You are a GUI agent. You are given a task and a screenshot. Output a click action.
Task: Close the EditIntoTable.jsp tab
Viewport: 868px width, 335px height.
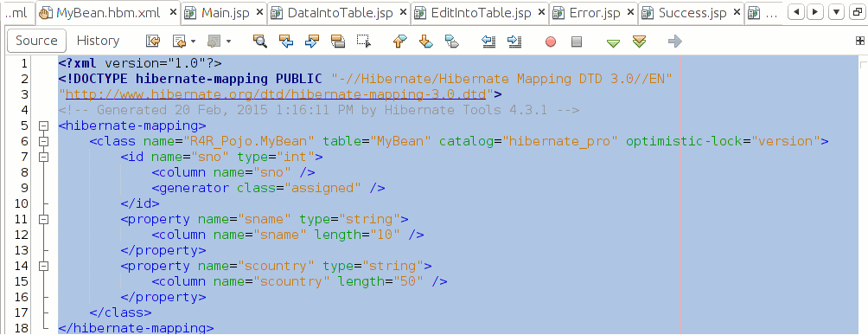pyautogui.click(x=541, y=13)
